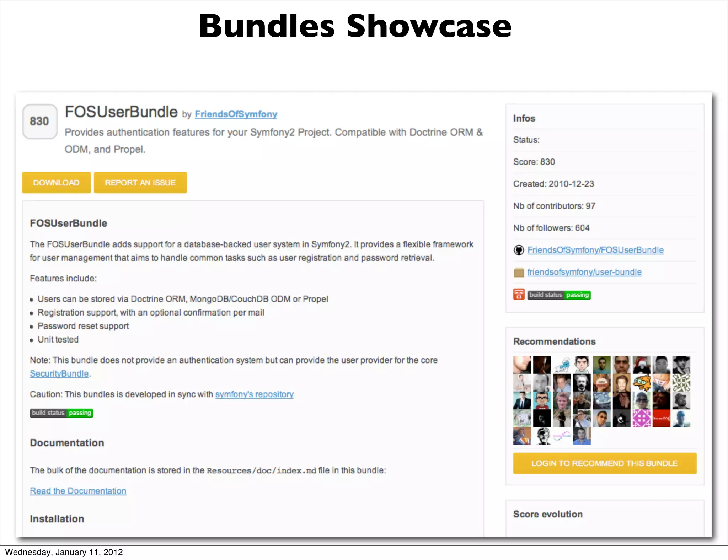Open the pink geometric pattern avatar
The width and height of the screenshot is (728, 560).
(642, 418)
